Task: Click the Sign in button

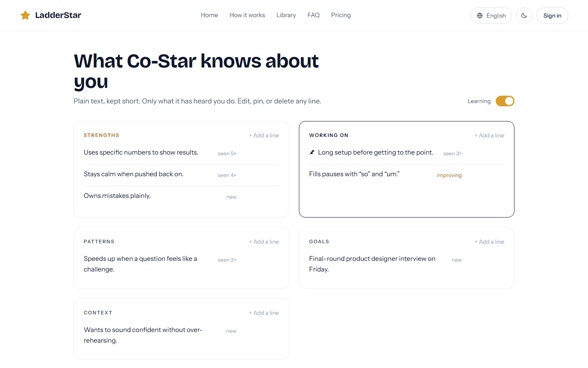Action: [552, 16]
